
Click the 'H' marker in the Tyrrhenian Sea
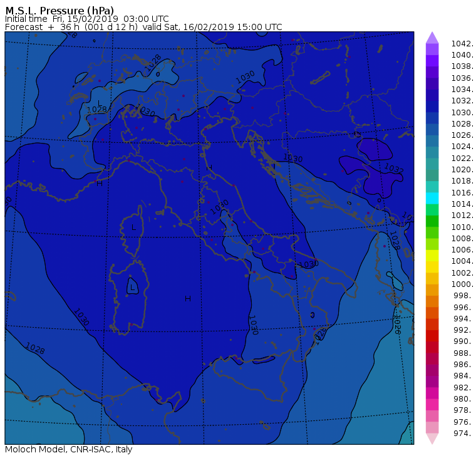pyautogui.click(x=188, y=299)
